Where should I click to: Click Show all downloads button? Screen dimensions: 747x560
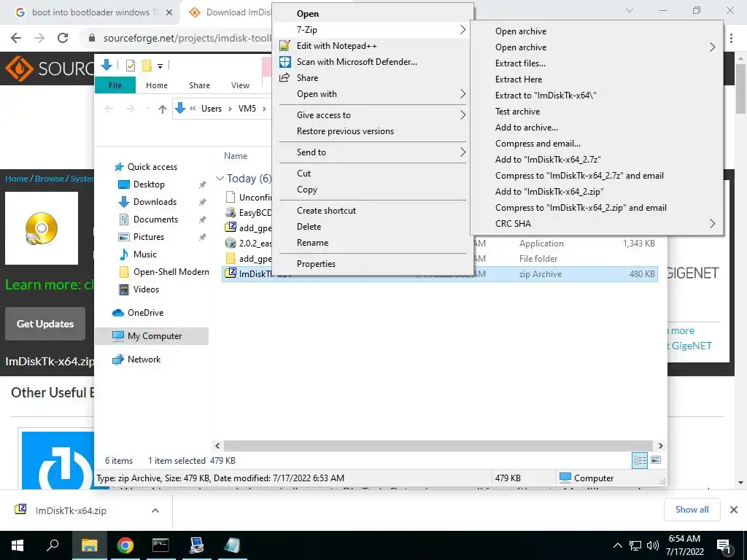(x=692, y=510)
